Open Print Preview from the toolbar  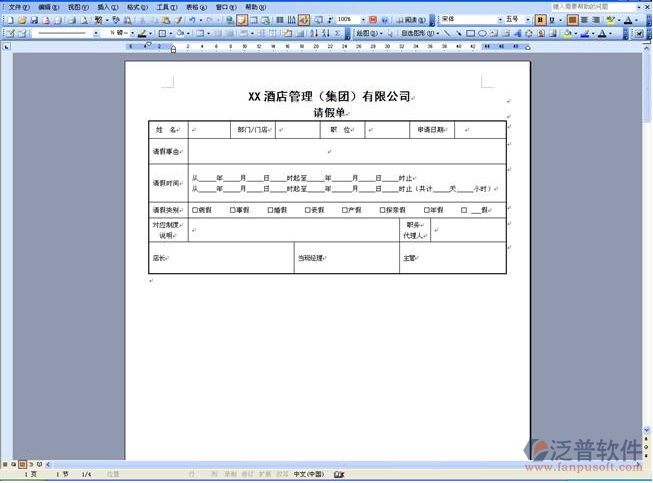(x=84, y=20)
